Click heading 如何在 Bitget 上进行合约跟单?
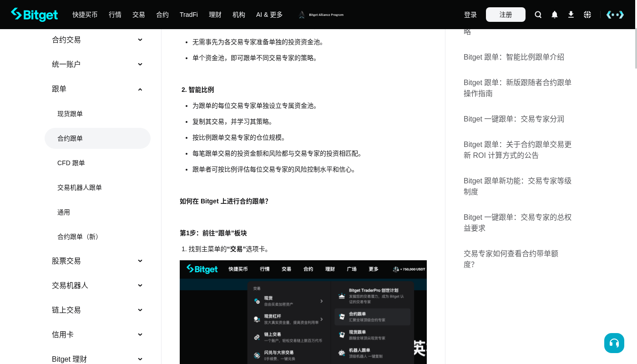Screen dimensions: 637x364 point(224,201)
